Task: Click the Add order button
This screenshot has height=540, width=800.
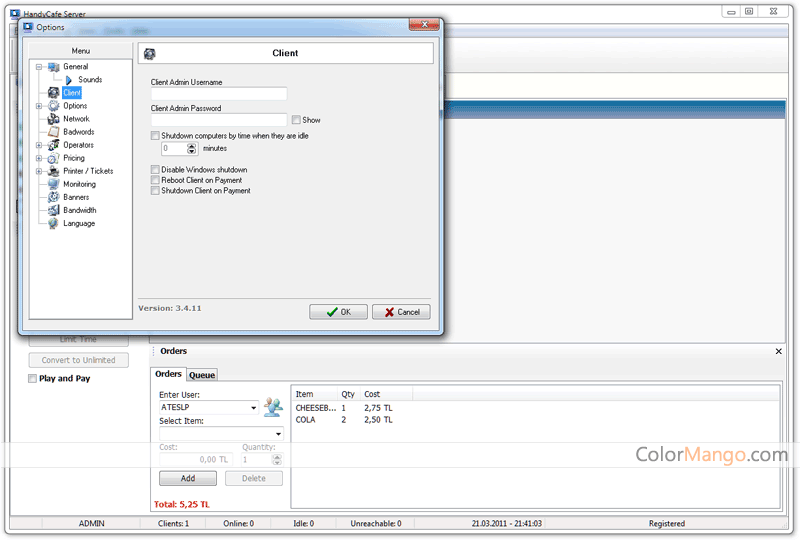Action: click(187, 478)
